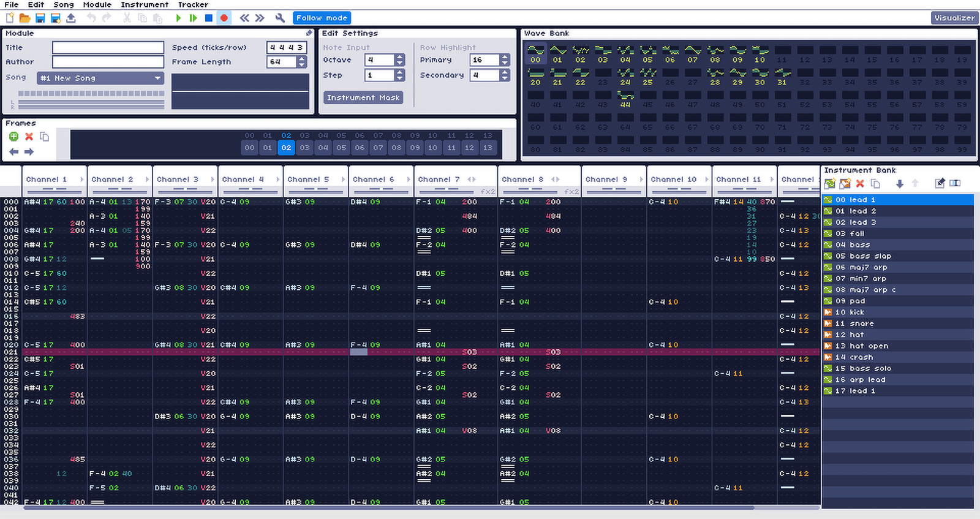The width and height of the screenshot is (980, 519).
Task: Increase the Frame Length spinner
Action: coord(301,59)
